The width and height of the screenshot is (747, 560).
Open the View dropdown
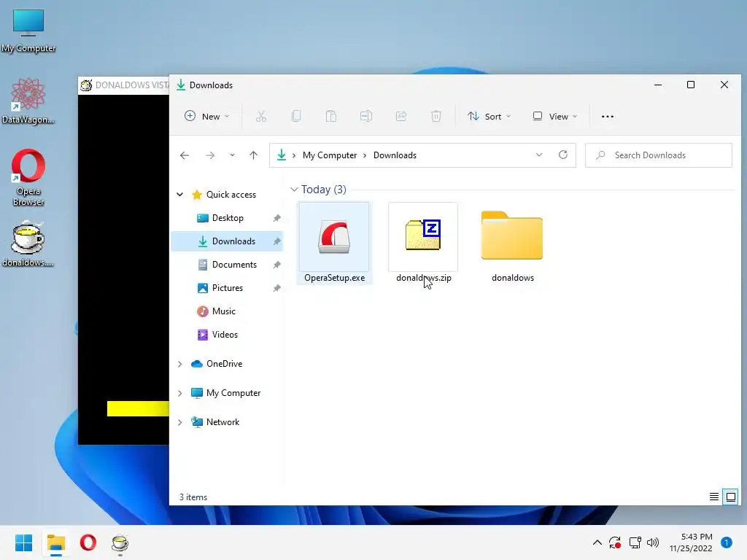coord(555,116)
